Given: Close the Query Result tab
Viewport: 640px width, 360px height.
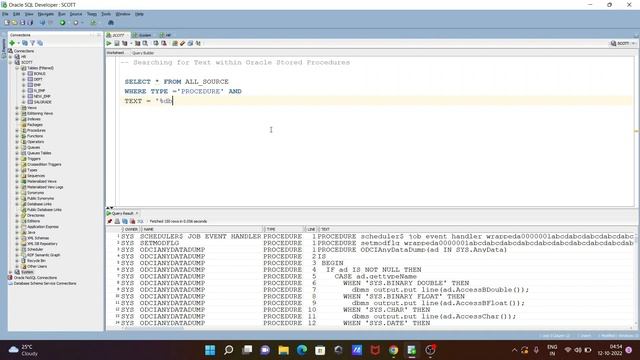Looking at the screenshot, I should coord(137,213).
